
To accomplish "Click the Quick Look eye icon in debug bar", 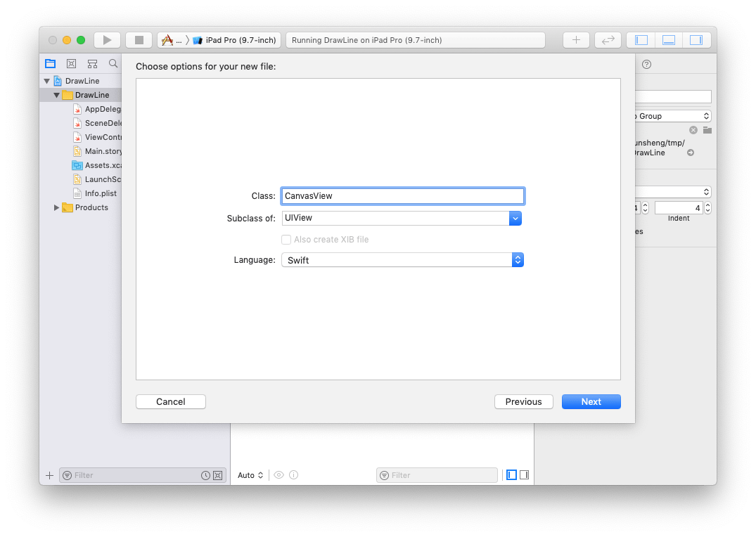I will tap(278, 475).
